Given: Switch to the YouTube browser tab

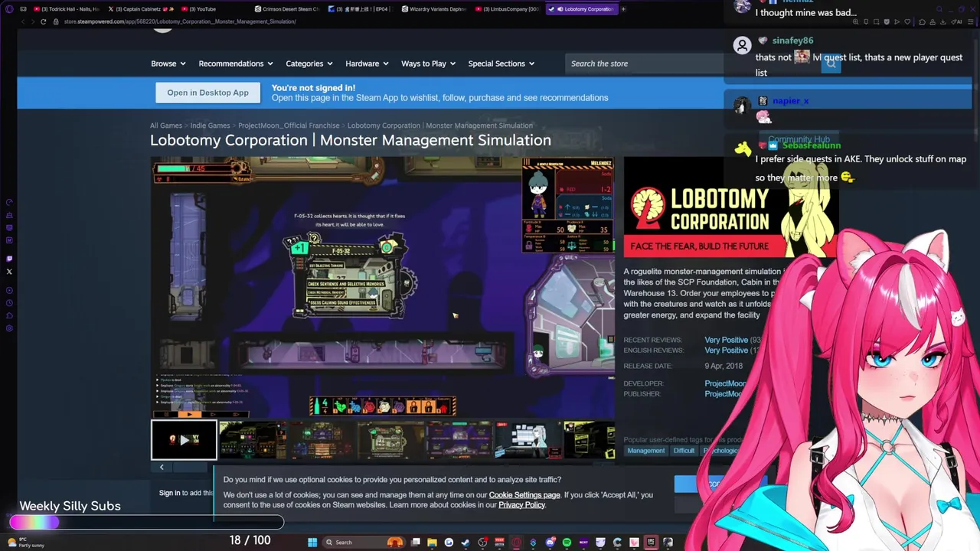Looking at the screenshot, I should [214, 9].
